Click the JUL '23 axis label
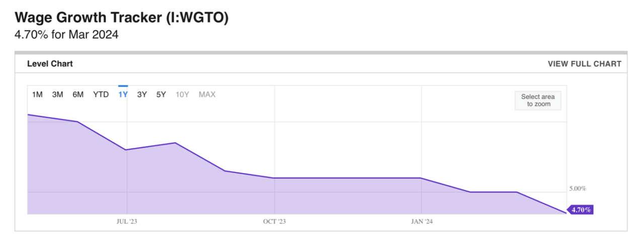Image resolution: width=644 pixels, height=247 pixels. 127,221
